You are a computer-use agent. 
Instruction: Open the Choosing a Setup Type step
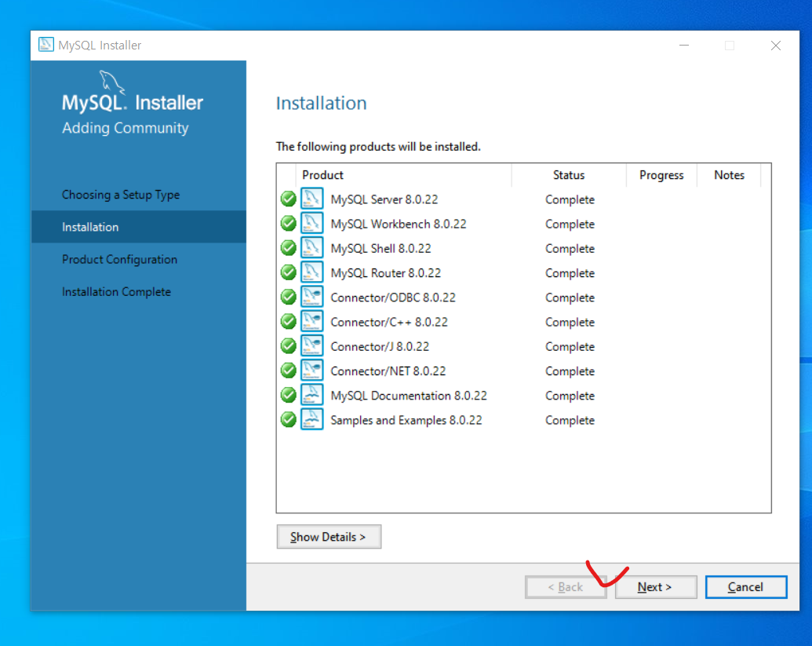[x=121, y=195]
